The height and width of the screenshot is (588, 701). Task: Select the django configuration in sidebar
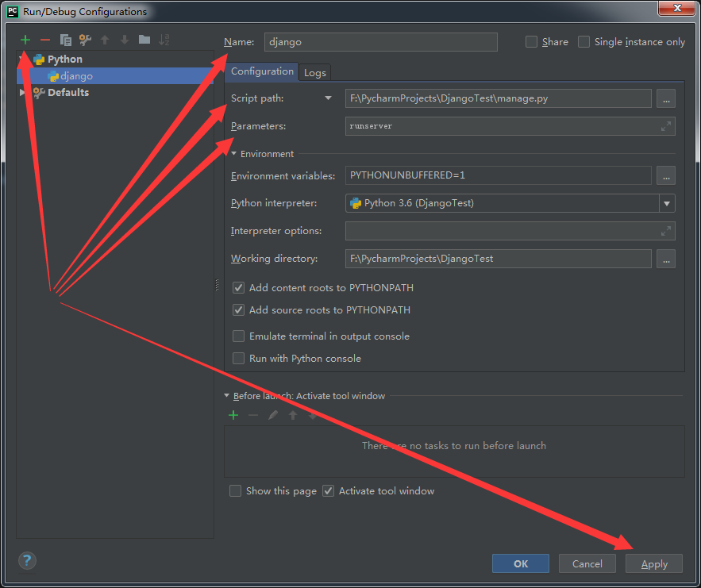tap(75, 75)
